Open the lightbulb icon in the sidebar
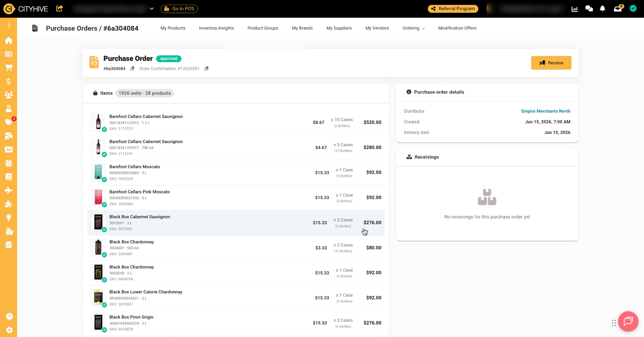The height and width of the screenshot is (337, 644). pos(9,218)
